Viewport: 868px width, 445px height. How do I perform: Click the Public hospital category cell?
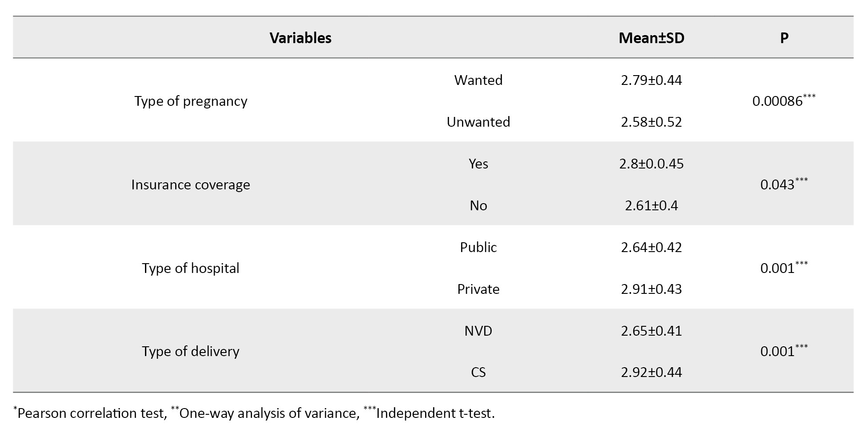click(x=478, y=248)
